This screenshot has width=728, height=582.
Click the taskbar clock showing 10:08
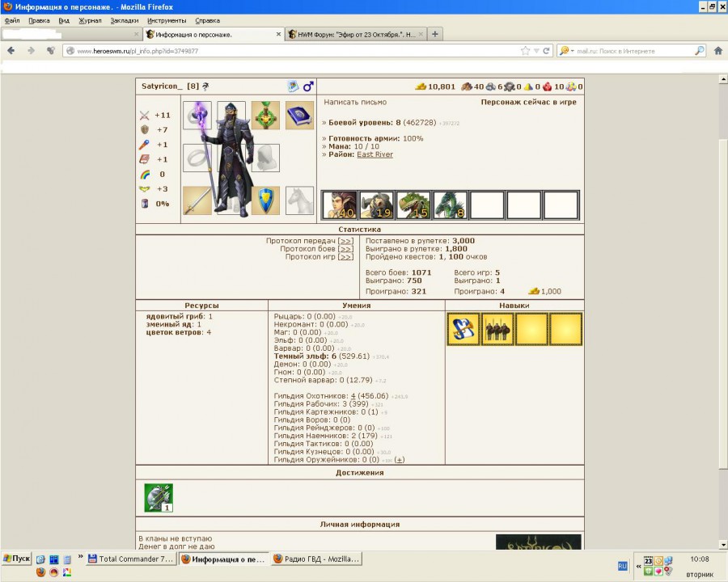[699, 559]
